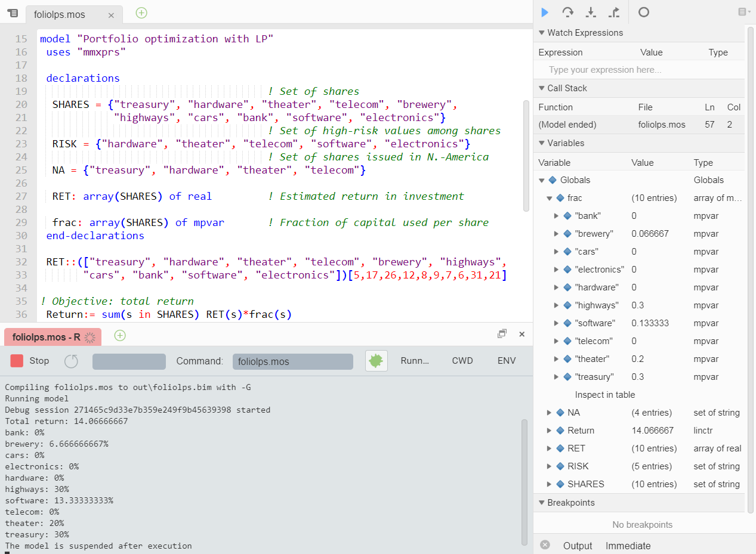Click the step into debug icon
Viewport: 756px width, 554px height.
click(591, 12)
